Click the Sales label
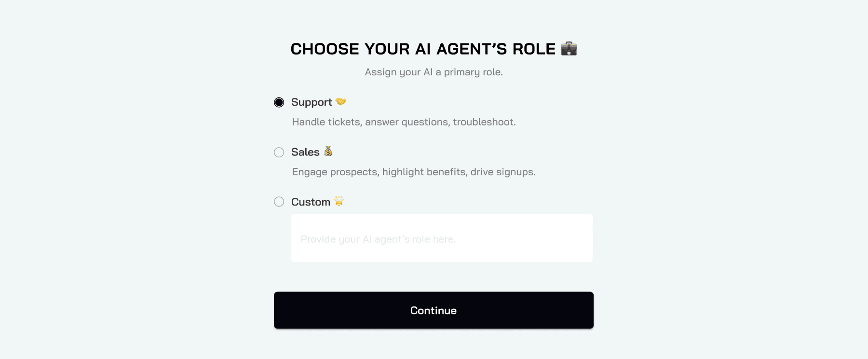This screenshot has height=359, width=868. pyautogui.click(x=305, y=152)
